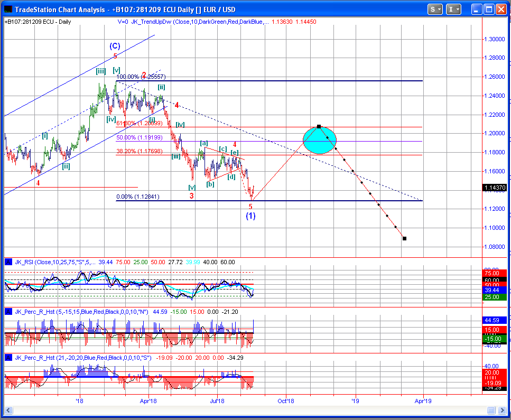511x420 pixels.
Task: Click the red 75.00 RSI axis tag
Action: [x=495, y=273]
